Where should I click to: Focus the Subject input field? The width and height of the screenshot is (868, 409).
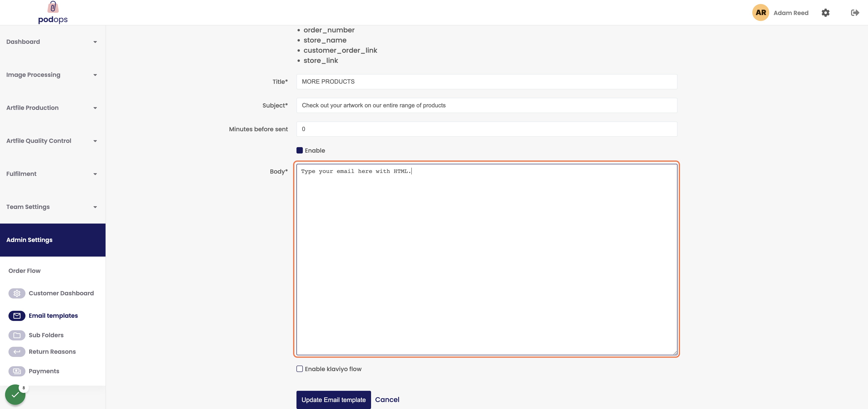[487, 105]
